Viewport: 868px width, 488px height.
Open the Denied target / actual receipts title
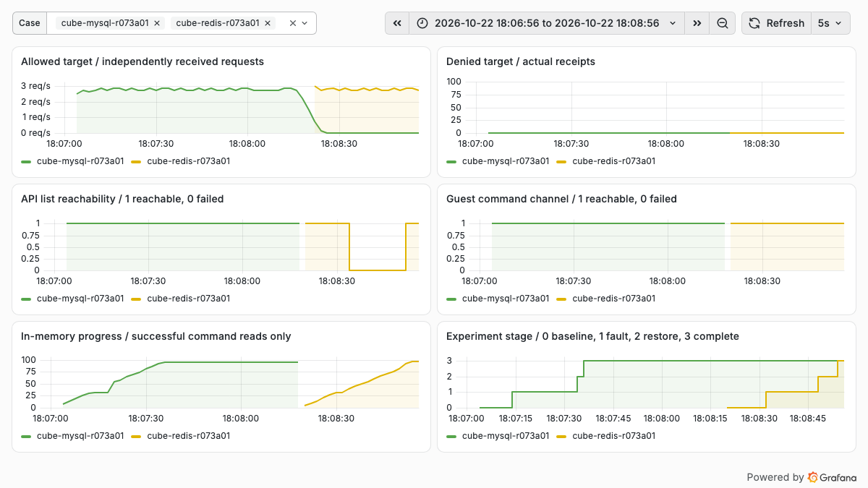[521, 61]
